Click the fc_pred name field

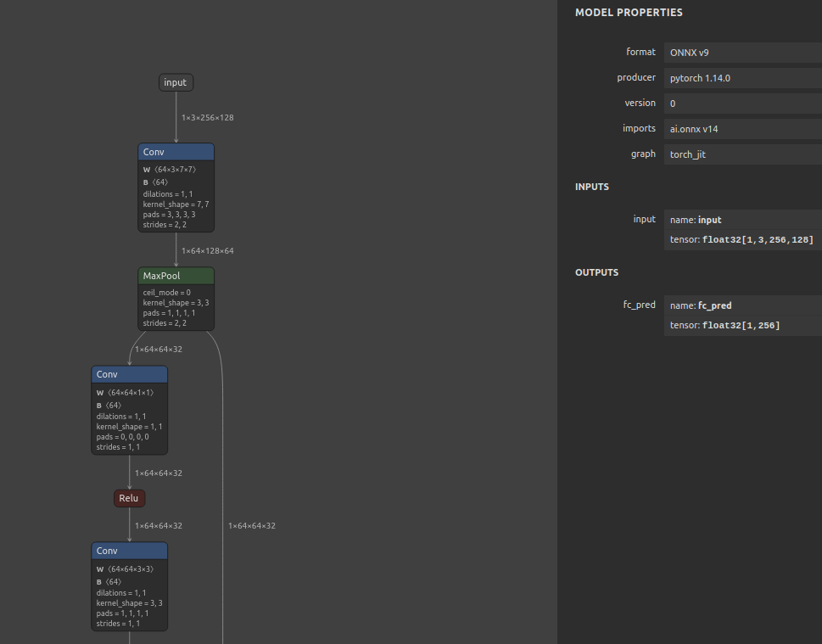(741, 305)
